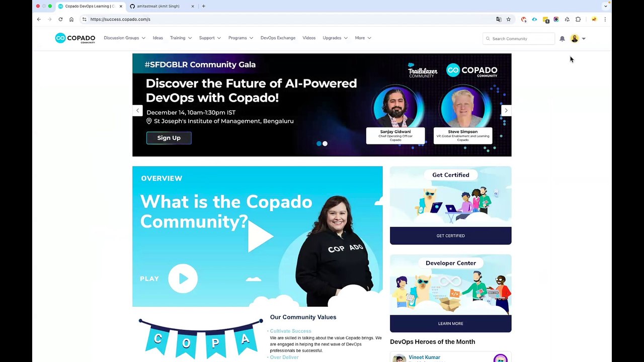Expand the Support dropdown

click(210, 38)
